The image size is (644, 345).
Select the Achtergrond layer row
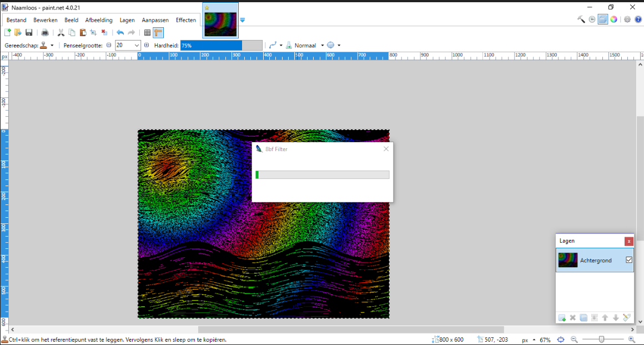pos(595,261)
